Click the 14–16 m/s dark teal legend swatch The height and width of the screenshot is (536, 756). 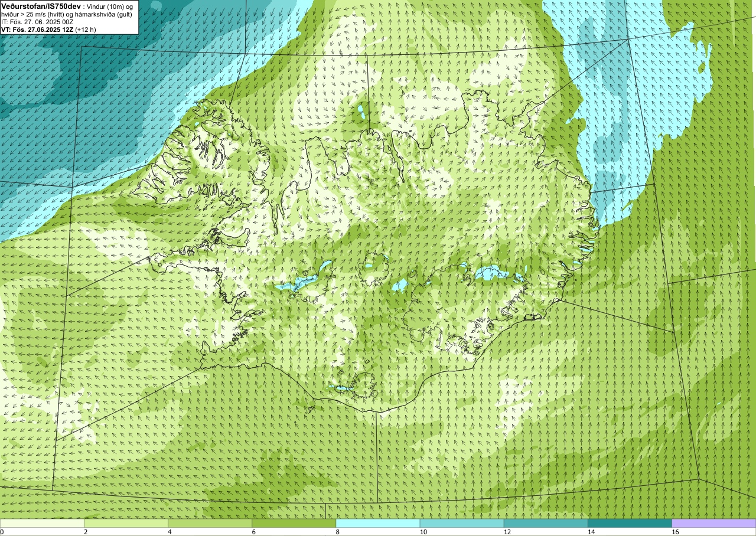tap(630, 523)
